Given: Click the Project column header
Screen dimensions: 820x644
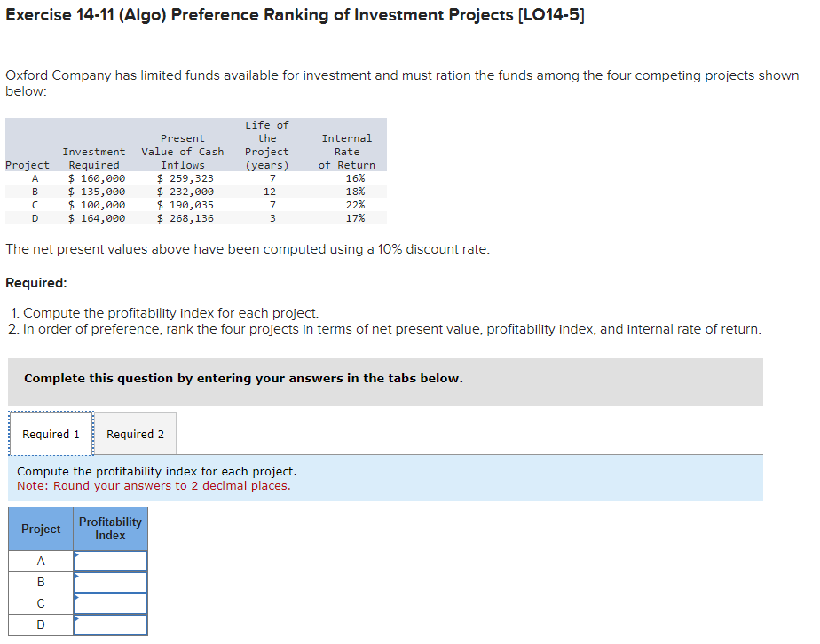Looking at the screenshot, I should [40, 528].
